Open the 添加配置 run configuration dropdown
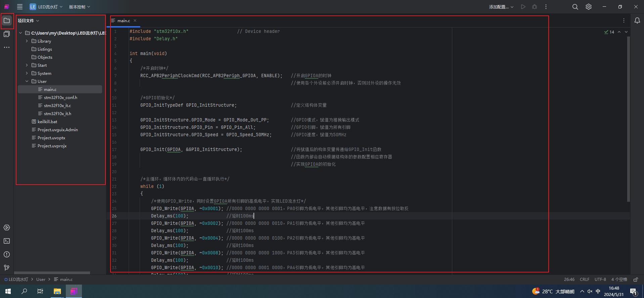This screenshot has height=298, width=644. coord(501,7)
